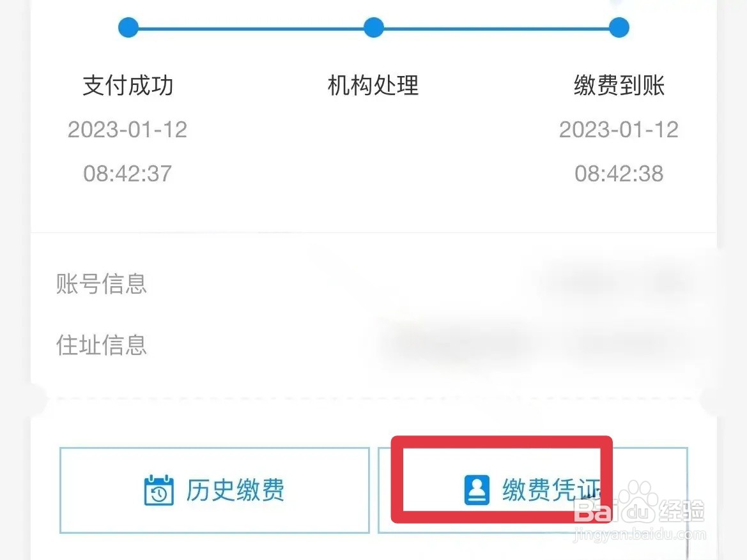The width and height of the screenshot is (747, 560).
Task: Click the progress line between first two dots
Action: (x=251, y=28)
